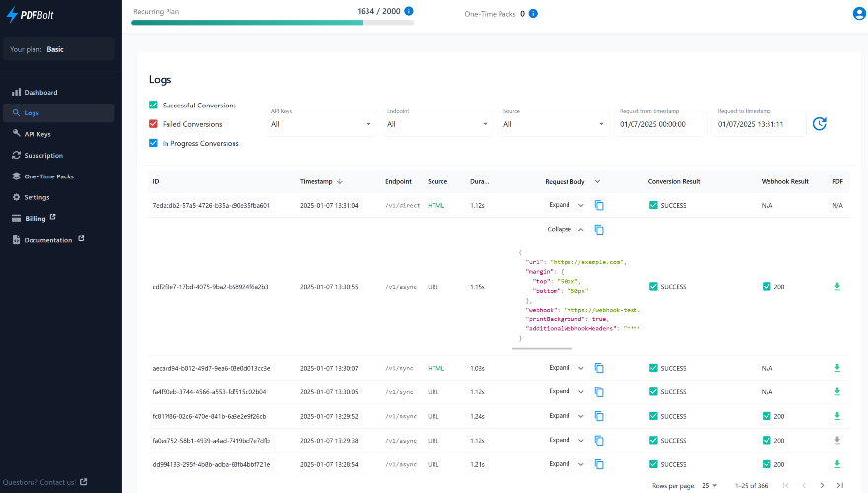Copy request body of first log row
Screen dimensions: 868x493
pyautogui.click(x=599, y=205)
